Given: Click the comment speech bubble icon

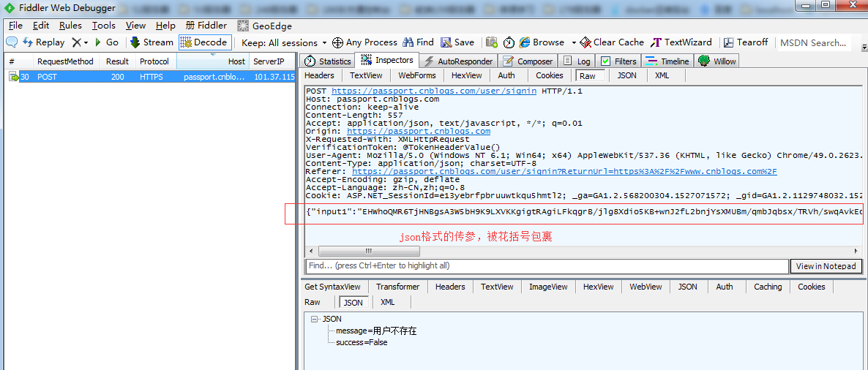Looking at the screenshot, I should click(12, 42).
